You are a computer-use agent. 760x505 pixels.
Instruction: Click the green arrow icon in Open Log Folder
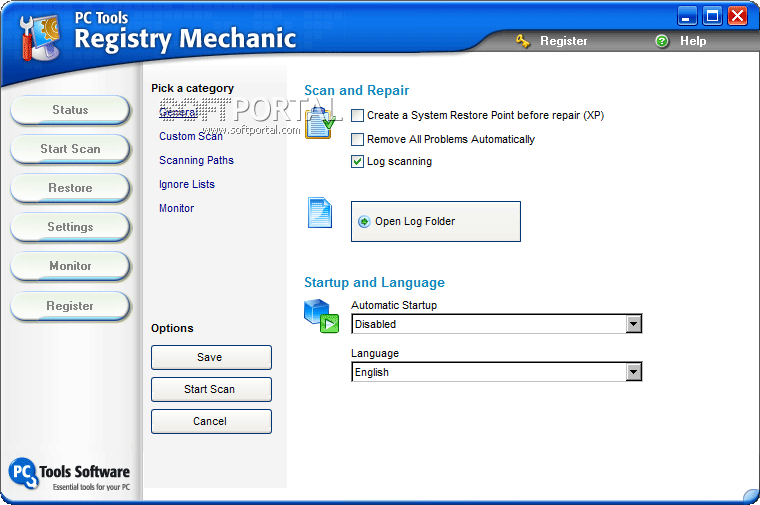tap(364, 221)
